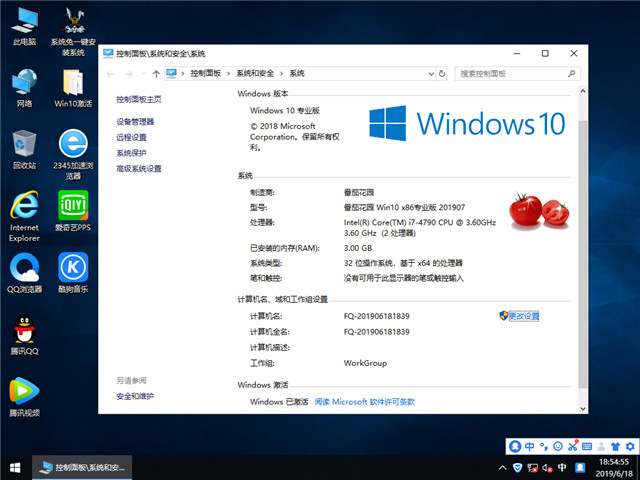
Task: Click the window title bar icon
Action: (x=108, y=53)
